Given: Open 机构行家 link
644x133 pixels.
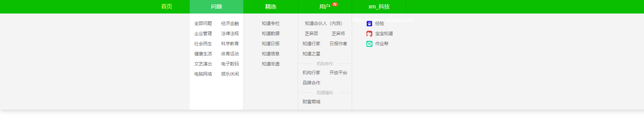Looking at the screenshot, I should coord(311,73).
